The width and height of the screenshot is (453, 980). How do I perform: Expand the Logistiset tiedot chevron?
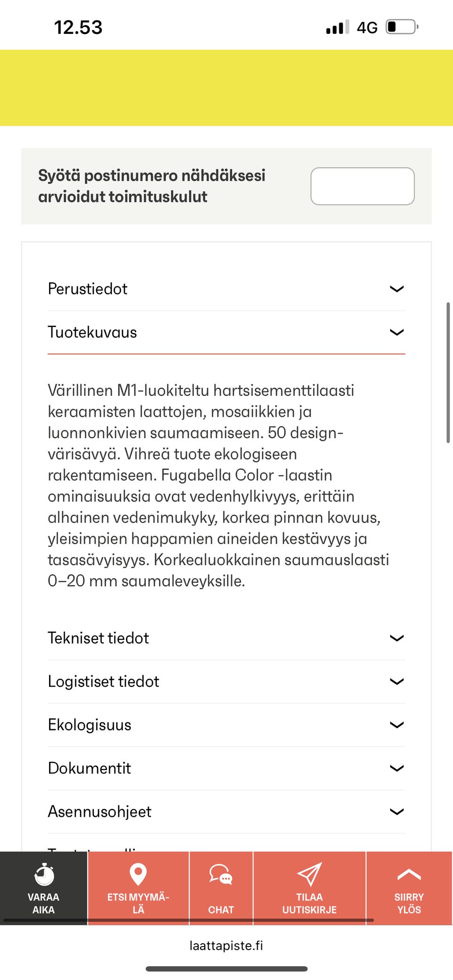pyautogui.click(x=396, y=681)
